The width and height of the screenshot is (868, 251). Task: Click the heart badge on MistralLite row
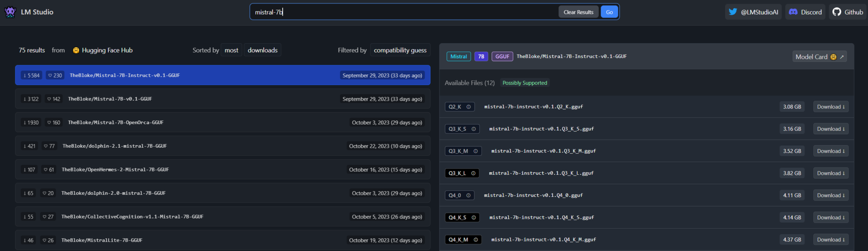(47, 240)
